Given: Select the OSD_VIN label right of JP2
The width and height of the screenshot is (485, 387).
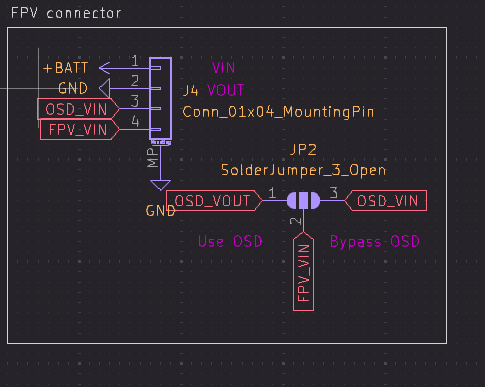Looking at the screenshot, I should 386,201.
